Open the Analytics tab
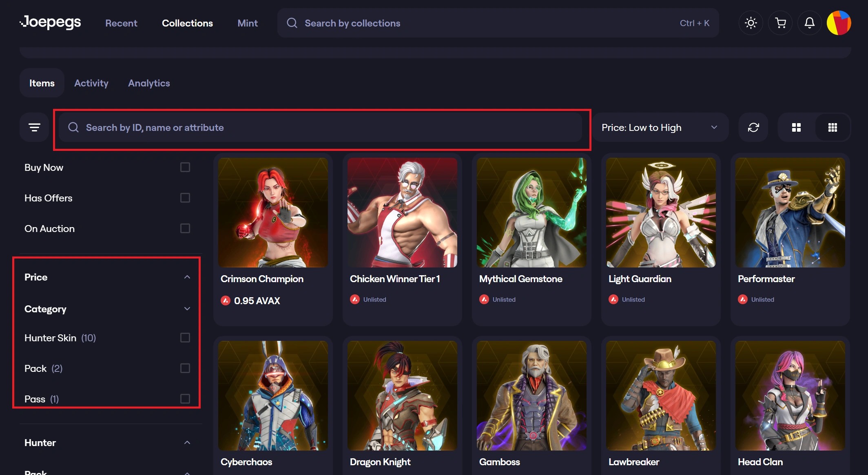 point(149,83)
